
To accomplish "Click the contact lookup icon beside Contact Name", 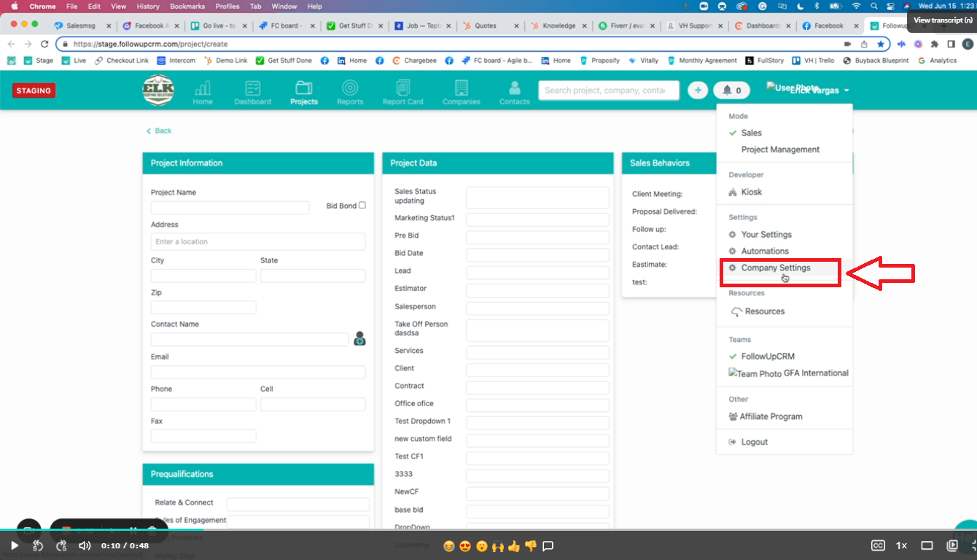I will (x=359, y=338).
